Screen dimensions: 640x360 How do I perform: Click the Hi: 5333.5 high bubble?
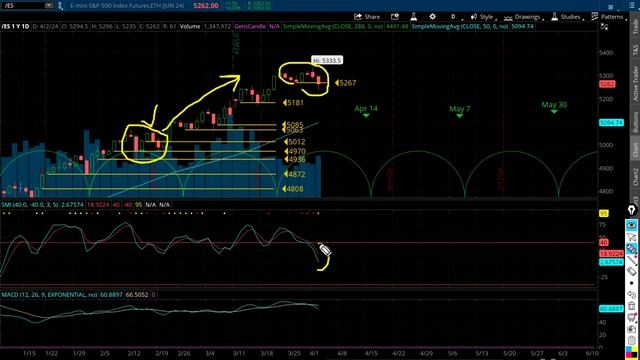pos(327,60)
